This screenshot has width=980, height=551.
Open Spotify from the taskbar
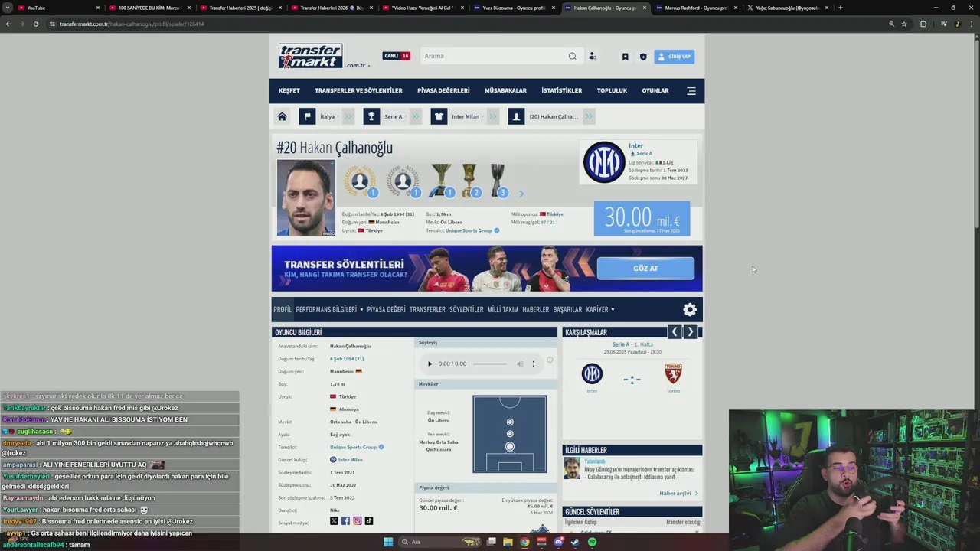coord(592,542)
